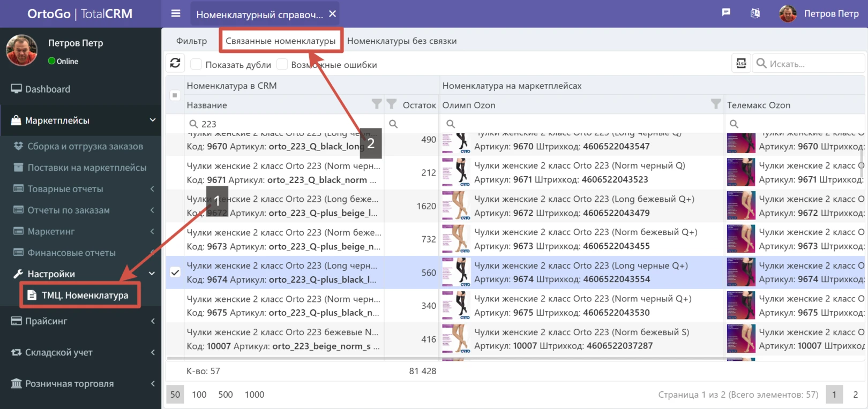Expand Розничная торговля menu section
The width and height of the screenshot is (868, 409).
(80, 383)
